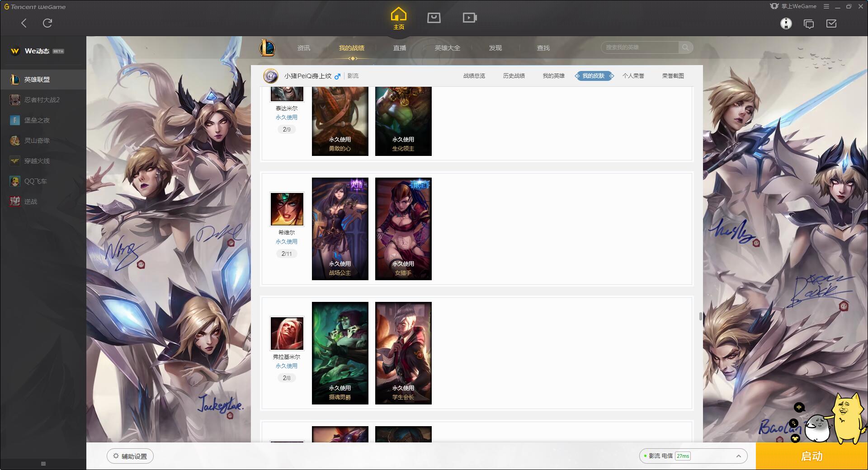Screen dimensions: 868x470
Task: Select 穿越火线 in the game sidebar
Action: click(43, 161)
